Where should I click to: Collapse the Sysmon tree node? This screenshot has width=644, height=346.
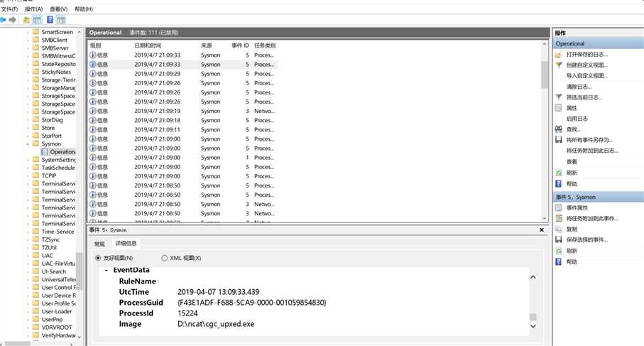click(28, 144)
